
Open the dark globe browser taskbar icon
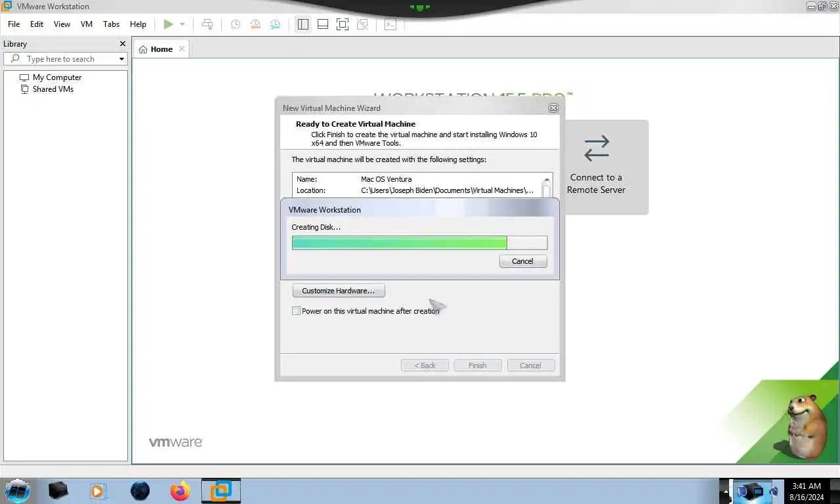coord(140,491)
